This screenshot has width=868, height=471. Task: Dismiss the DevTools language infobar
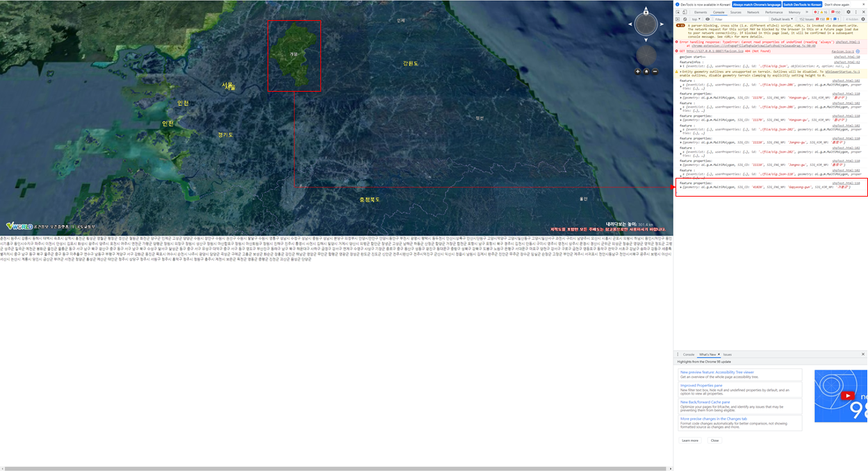coord(863,4)
